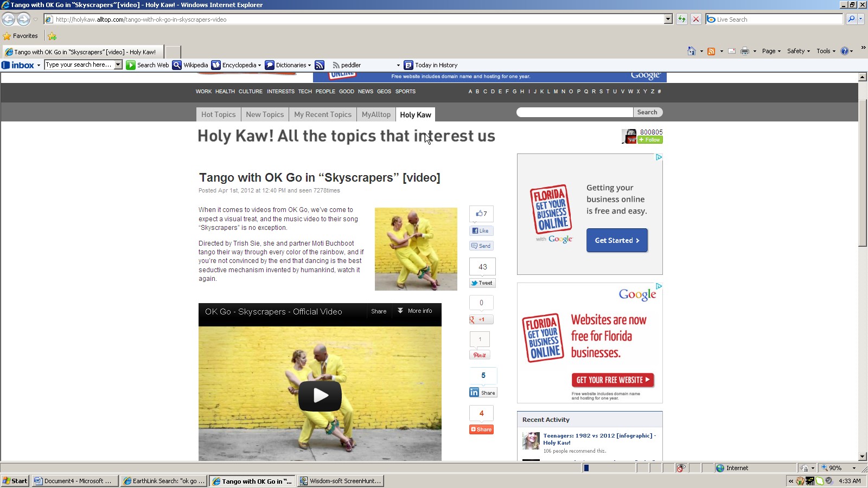The height and width of the screenshot is (488, 868).
Task: Open Favorites star button
Action: 21,36
